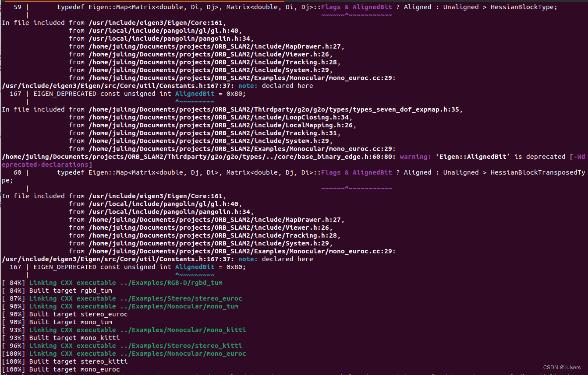Screen dimensions: 588x375
Task: Click the Tracking.h:28 path entry
Action: pos(195,62)
